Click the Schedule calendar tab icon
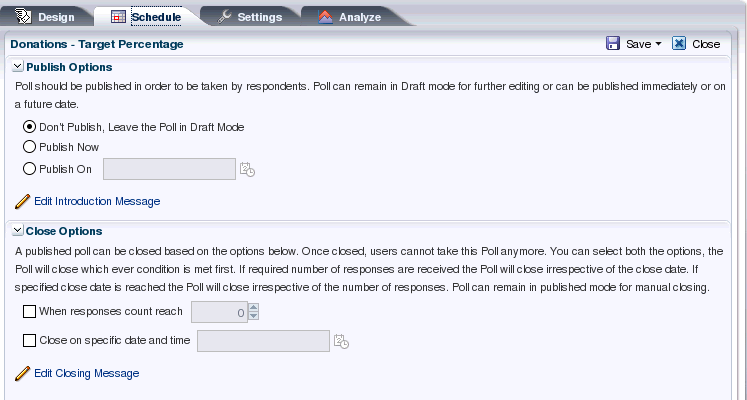Screen dimensions: 747x400 tap(118, 17)
